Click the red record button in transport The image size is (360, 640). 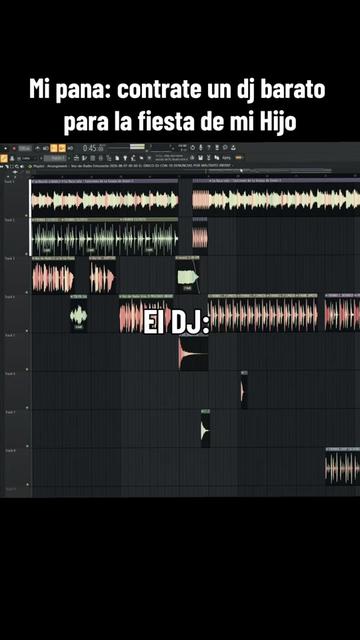[x=14, y=148]
